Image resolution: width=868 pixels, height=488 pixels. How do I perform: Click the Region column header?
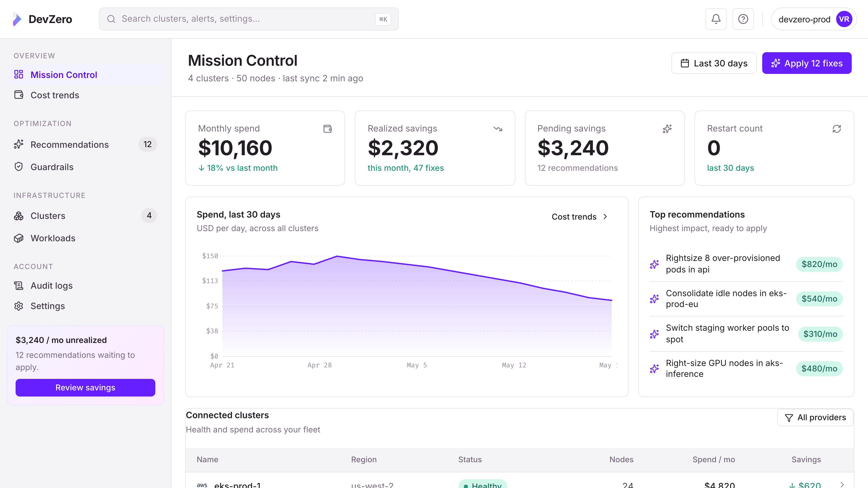click(363, 459)
